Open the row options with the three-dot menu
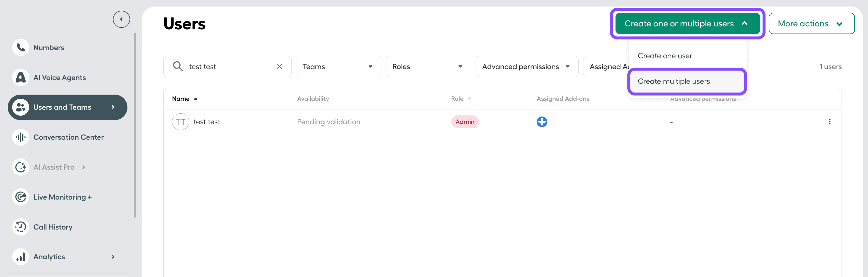Screen dimensions: 868x277 coord(830,122)
